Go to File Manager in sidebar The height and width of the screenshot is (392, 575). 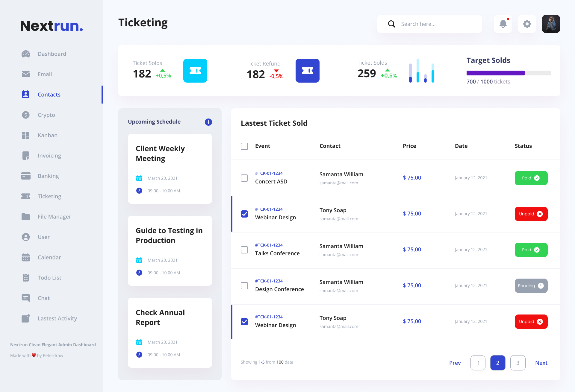(x=54, y=217)
